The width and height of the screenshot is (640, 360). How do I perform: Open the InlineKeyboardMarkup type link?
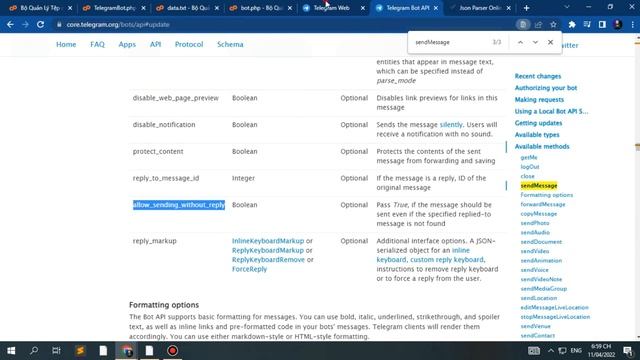(268, 241)
